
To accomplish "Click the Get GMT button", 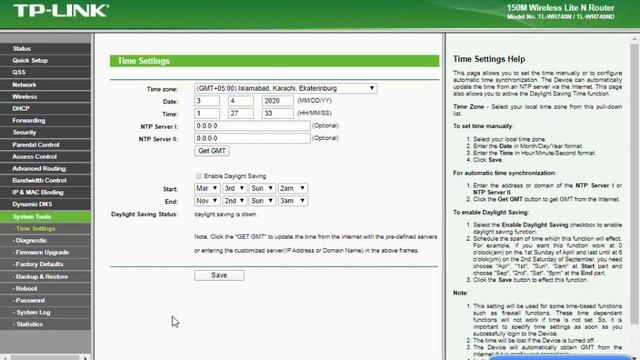I will tap(212, 151).
